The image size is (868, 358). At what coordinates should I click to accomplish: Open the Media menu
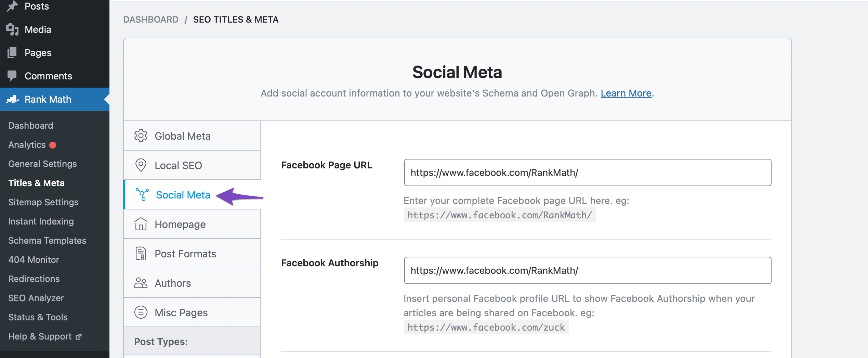pyautogui.click(x=55, y=29)
